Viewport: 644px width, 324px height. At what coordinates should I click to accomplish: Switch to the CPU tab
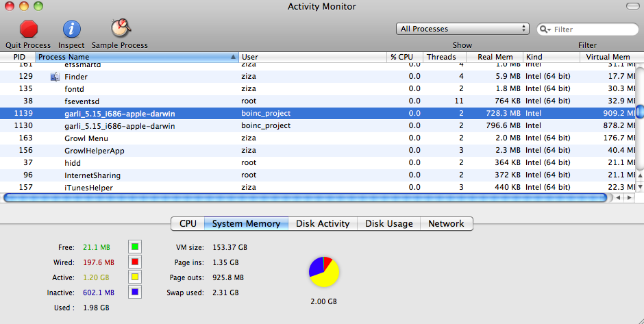click(x=188, y=224)
